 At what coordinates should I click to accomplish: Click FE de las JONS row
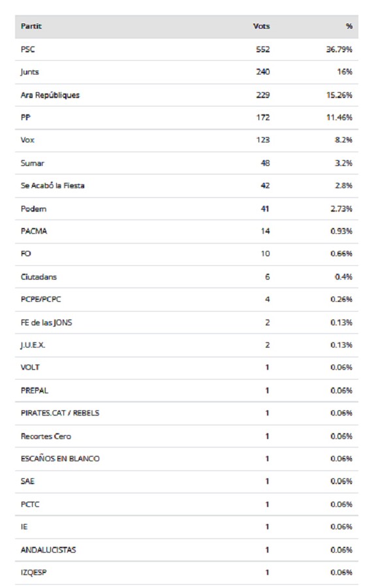[187, 323]
